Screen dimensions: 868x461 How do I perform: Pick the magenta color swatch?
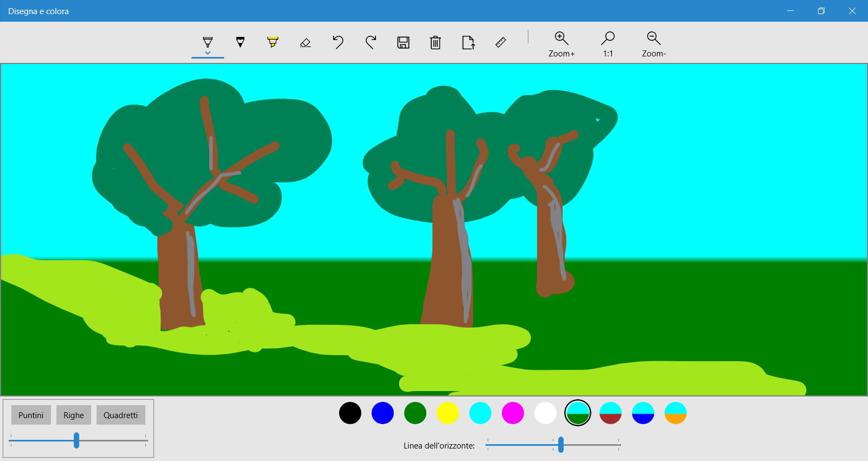(x=513, y=413)
